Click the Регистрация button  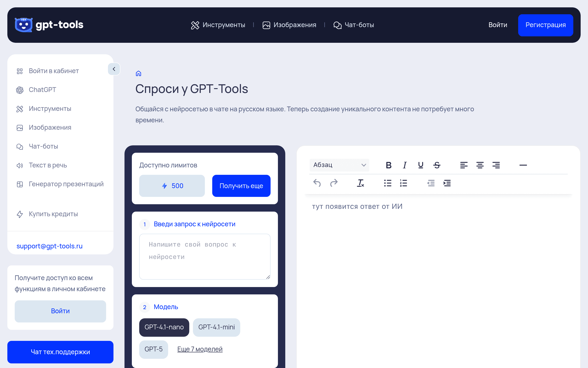click(x=546, y=25)
